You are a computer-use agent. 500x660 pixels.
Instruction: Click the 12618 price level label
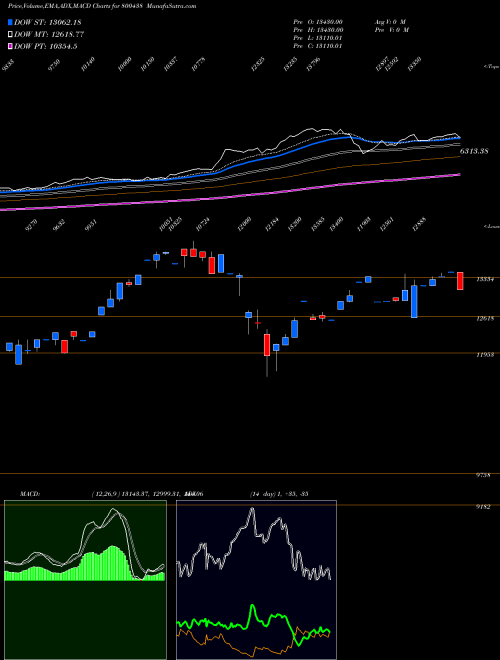[x=485, y=319]
